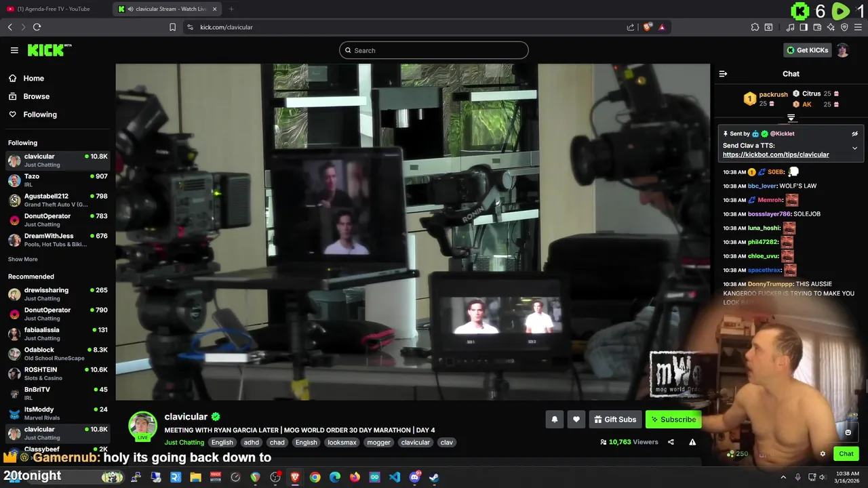Send message with the Chat button
The width and height of the screenshot is (868, 488).
tap(846, 454)
